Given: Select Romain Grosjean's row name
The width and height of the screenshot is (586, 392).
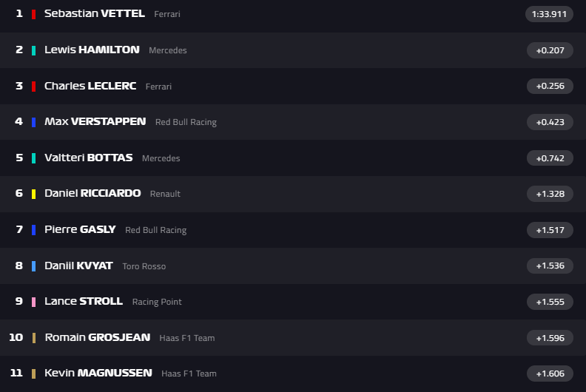Looking at the screenshot, I should point(98,337).
